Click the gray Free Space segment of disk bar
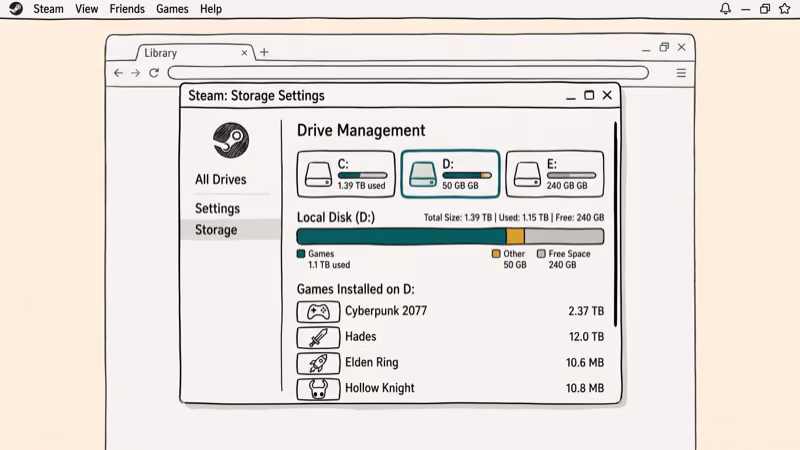This screenshot has height=450, width=800. [564, 236]
